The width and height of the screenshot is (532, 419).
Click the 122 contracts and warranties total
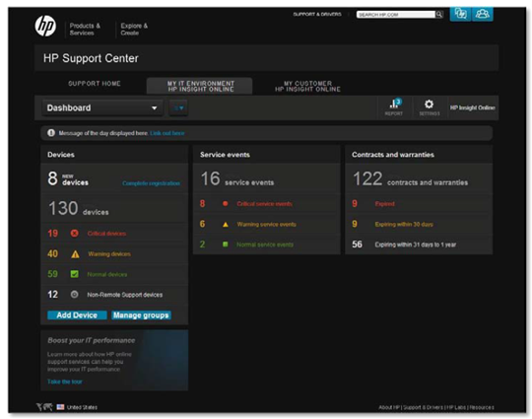pos(410,179)
